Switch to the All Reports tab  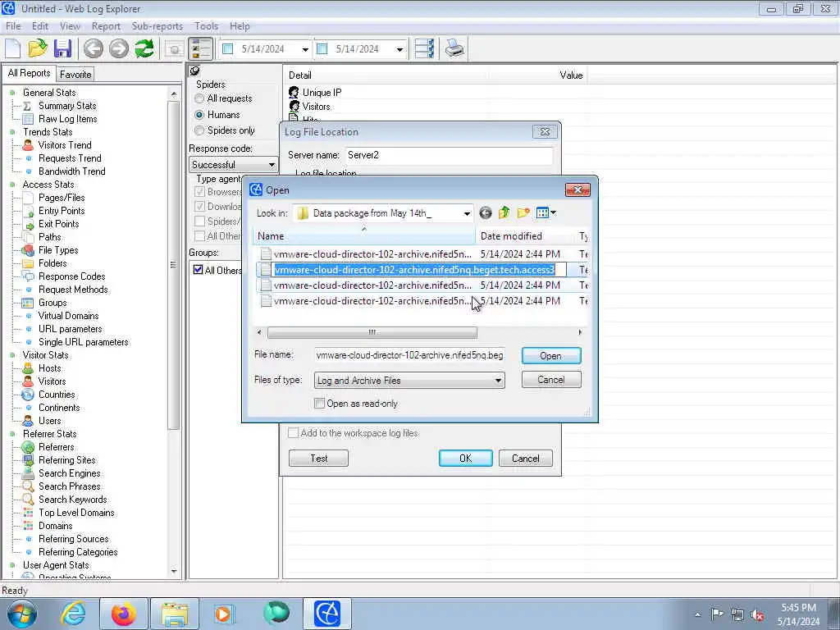point(29,73)
